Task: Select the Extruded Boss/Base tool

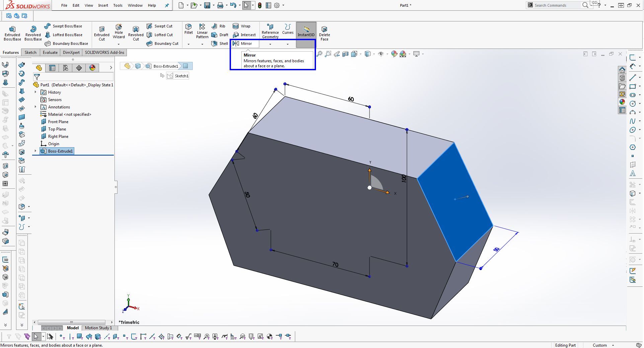Action: click(x=12, y=33)
